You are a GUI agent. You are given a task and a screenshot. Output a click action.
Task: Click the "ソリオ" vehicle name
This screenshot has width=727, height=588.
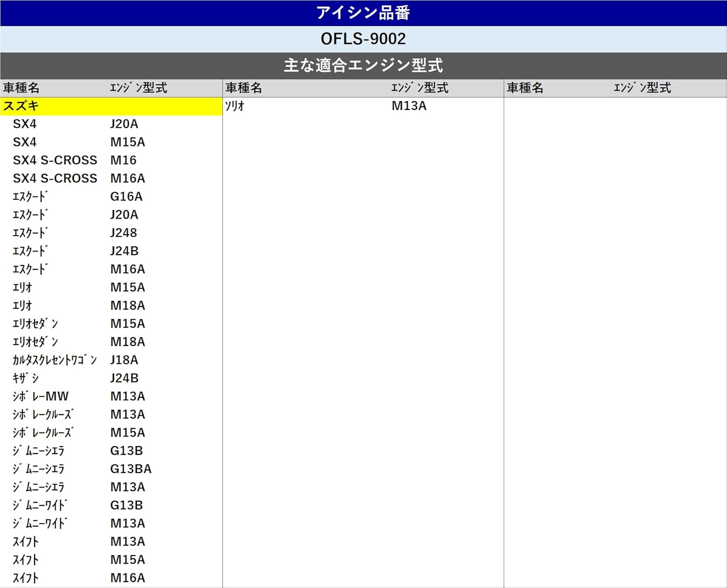235,106
